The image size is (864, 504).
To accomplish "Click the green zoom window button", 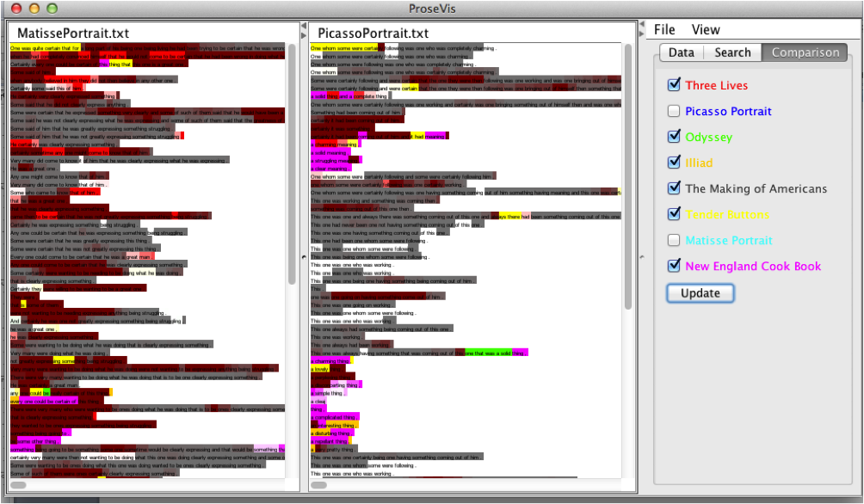I will coord(52,9).
